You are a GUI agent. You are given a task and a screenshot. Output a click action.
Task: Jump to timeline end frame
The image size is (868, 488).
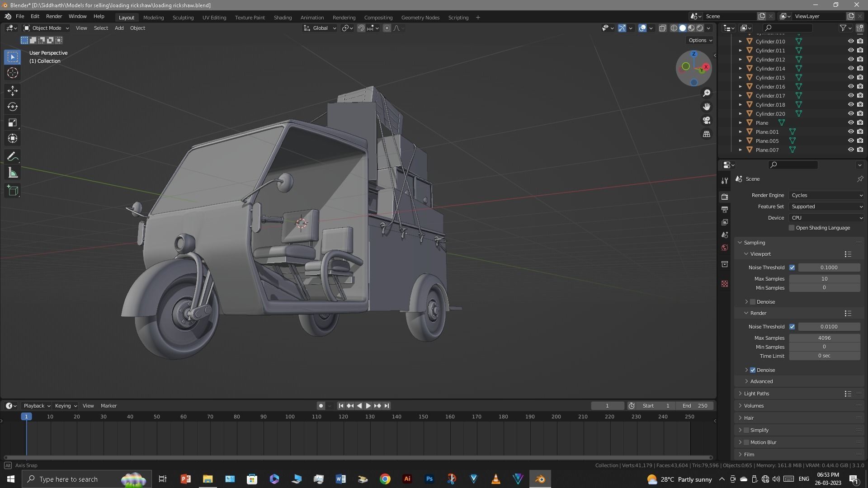(x=387, y=406)
